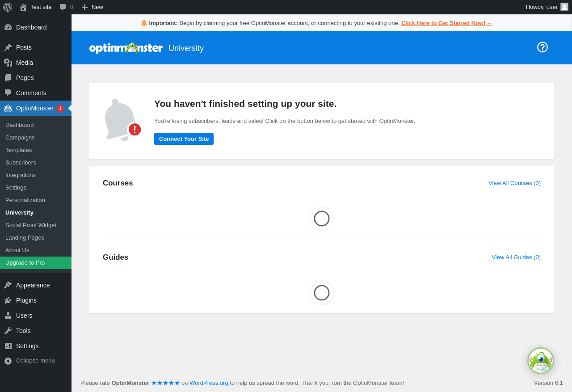Click New label in admin bar
Viewport: 572px width, 392px height.
coord(97,7)
